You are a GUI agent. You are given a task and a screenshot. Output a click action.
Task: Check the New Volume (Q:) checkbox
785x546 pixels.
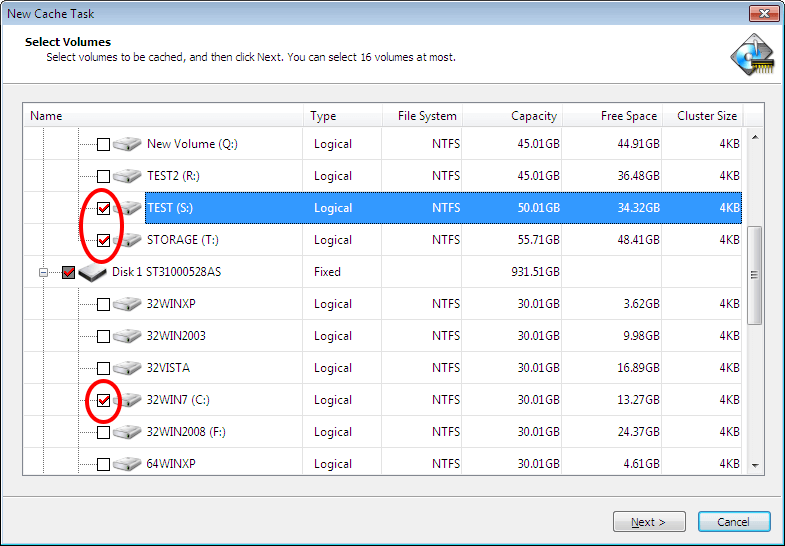point(103,144)
